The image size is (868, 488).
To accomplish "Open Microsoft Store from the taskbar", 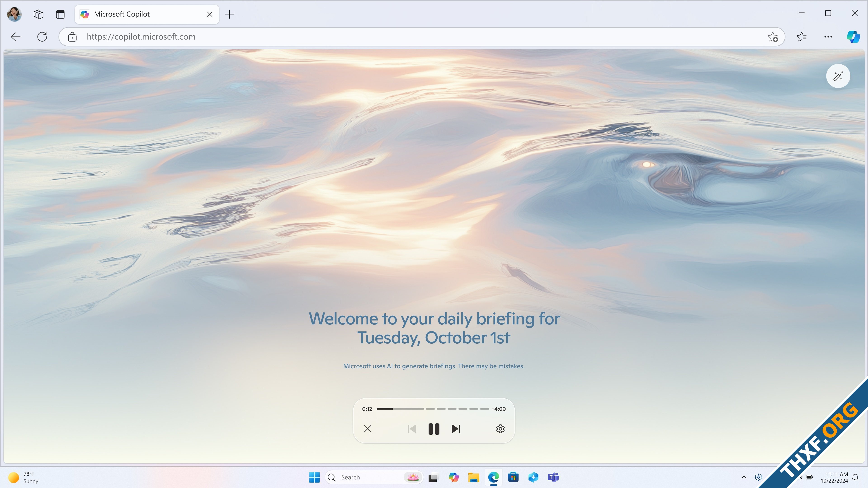I will (x=514, y=477).
